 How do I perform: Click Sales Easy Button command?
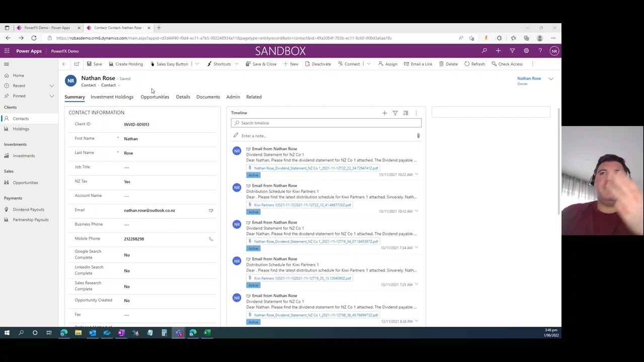coord(169,64)
